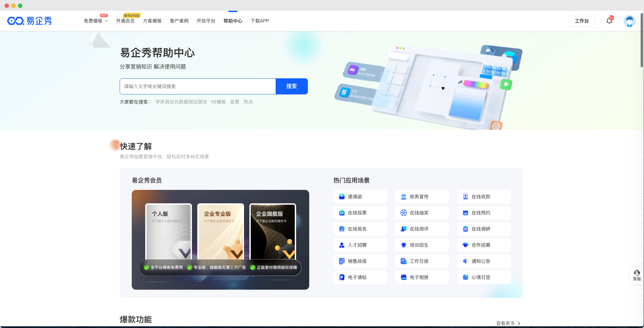This screenshot has width=644, height=328.
Task: Open the 工作台 button
Action: (581, 21)
